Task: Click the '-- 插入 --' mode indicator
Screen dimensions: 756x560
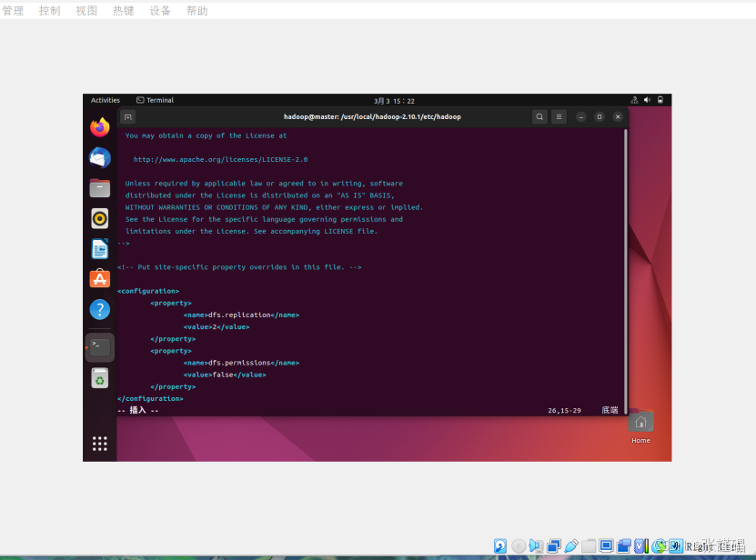Action: point(138,410)
